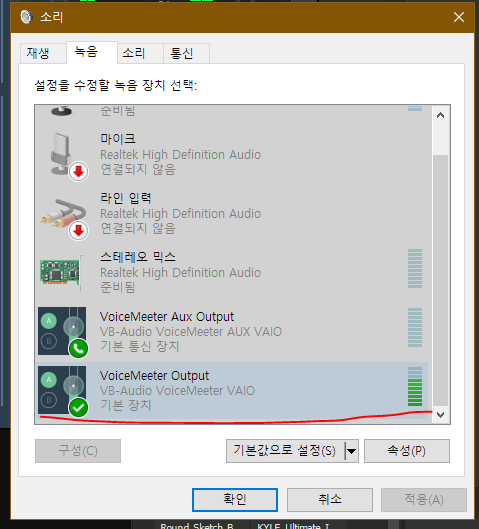Click the VoiceMeeter Output device icon
479x529 pixels.
63,391
